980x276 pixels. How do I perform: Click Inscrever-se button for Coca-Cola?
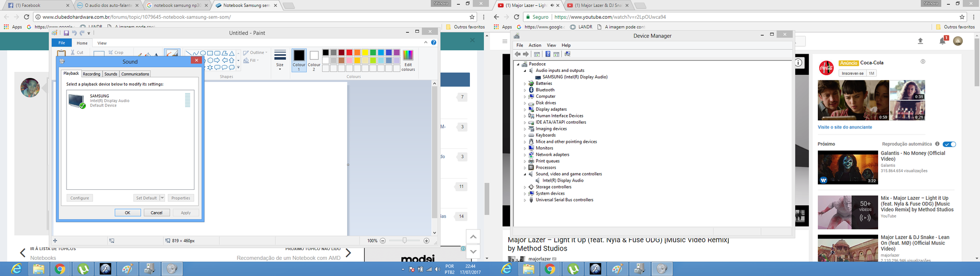(x=852, y=73)
